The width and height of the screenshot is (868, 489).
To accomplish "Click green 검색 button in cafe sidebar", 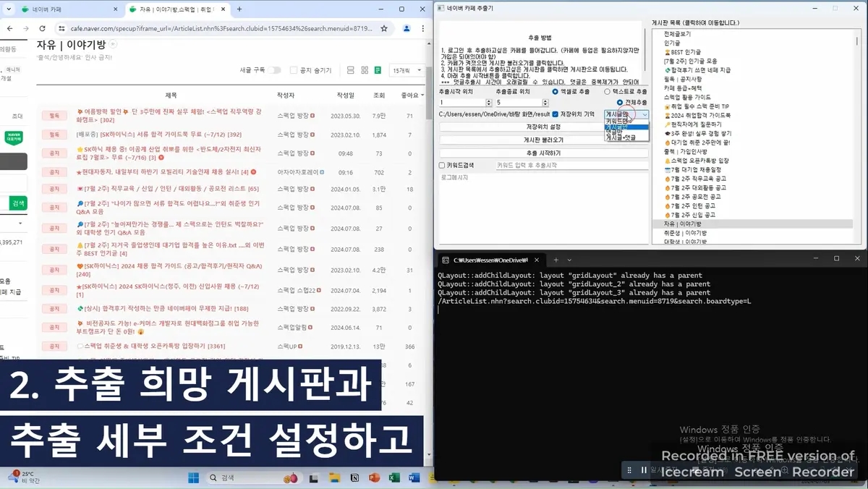I will point(18,204).
